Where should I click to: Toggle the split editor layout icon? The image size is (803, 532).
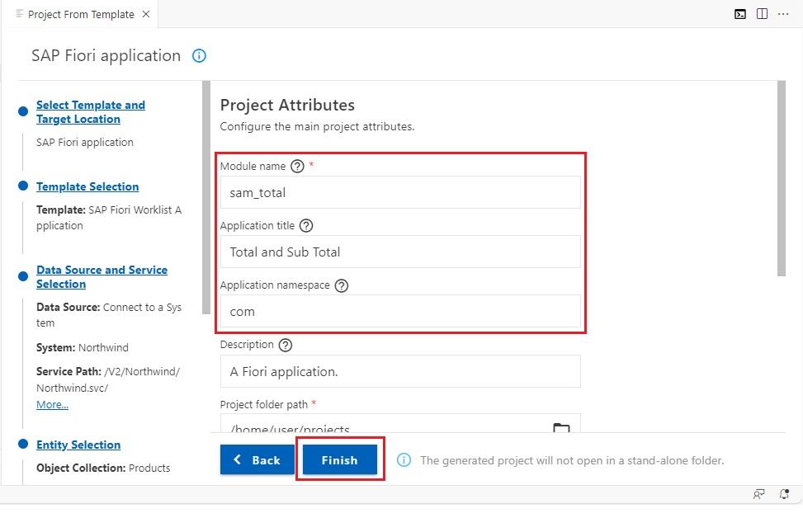tap(762, 14)
